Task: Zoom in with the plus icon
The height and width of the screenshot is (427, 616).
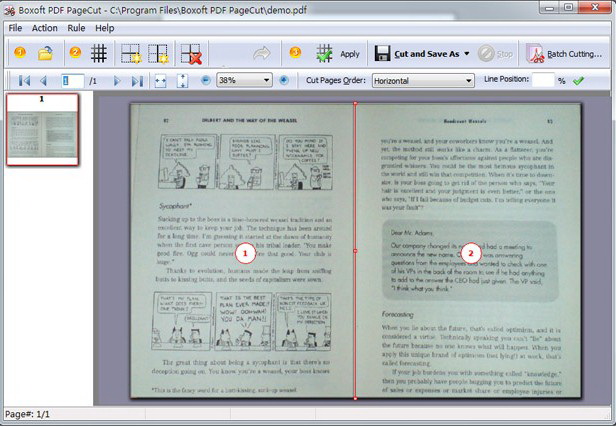Action: pos(284,80)
